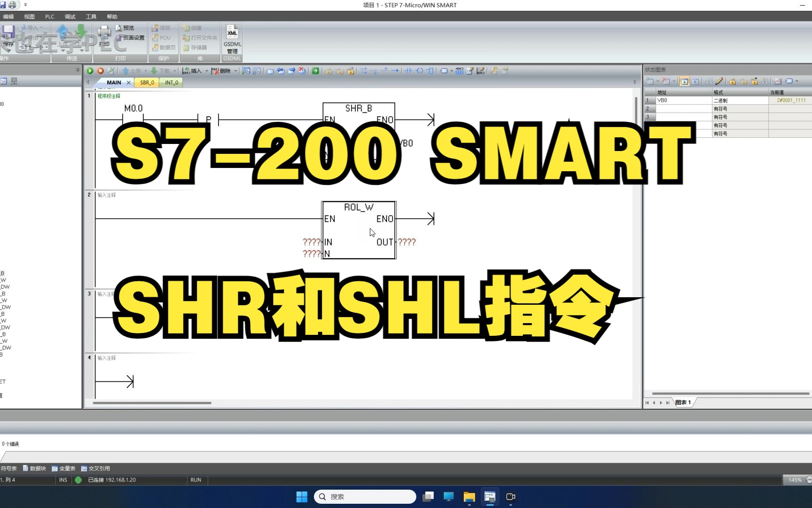The image size is (812, 508).
Task: Toggle pause program status icon
Action: coord(257,71)
